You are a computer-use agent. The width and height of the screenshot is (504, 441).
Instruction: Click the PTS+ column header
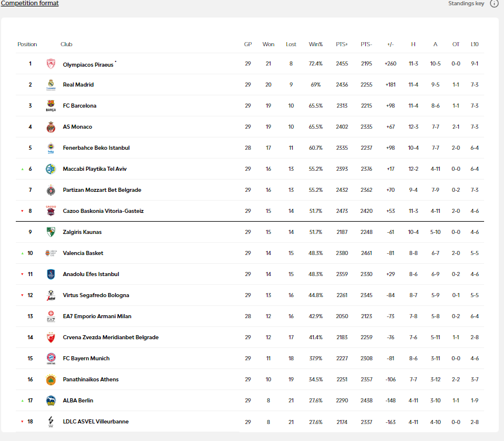point(342,44)
